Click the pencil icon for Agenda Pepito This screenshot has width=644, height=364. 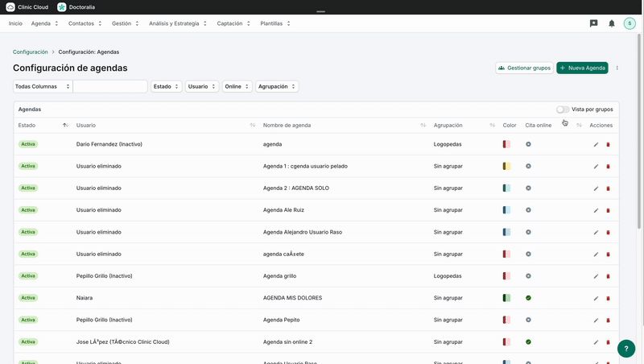click(596, 320)
